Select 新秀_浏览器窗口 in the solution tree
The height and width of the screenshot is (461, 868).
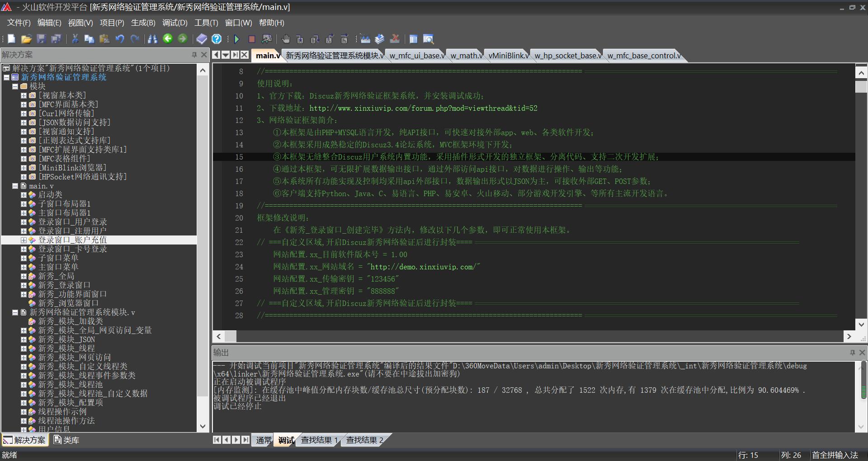68,303
